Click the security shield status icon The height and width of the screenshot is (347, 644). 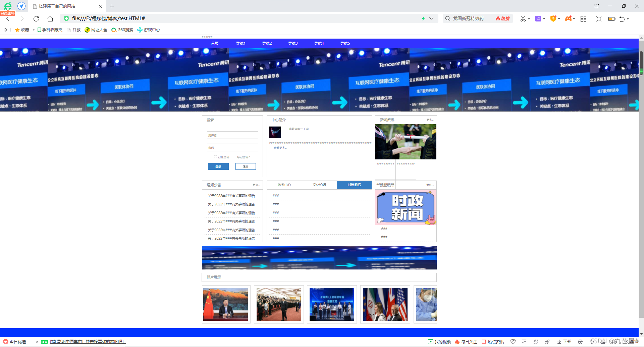[513, 342]
